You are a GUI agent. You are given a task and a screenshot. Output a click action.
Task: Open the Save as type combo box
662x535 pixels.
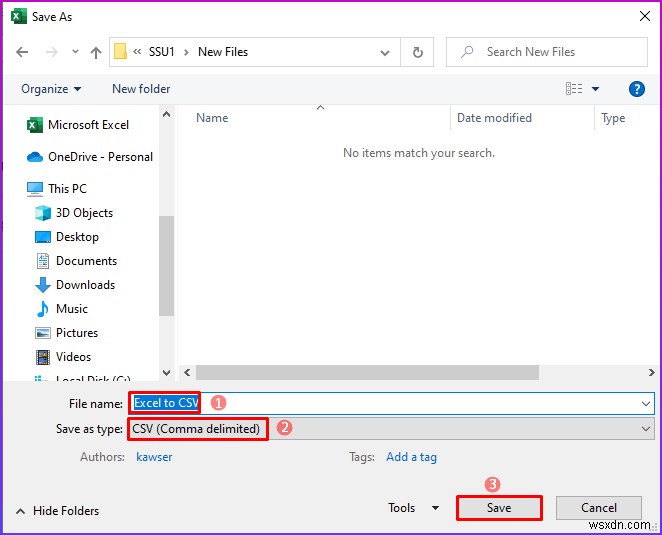(x=391, y=429)
